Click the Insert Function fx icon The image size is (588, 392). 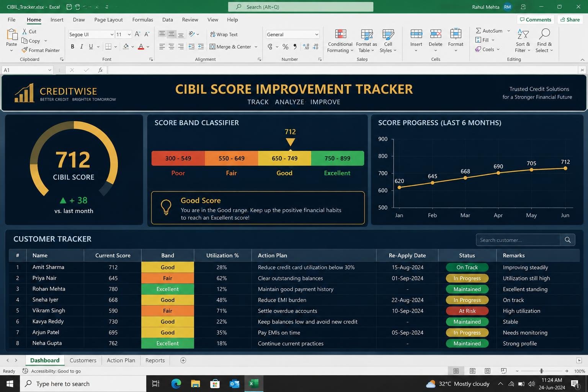pos(100,70)
